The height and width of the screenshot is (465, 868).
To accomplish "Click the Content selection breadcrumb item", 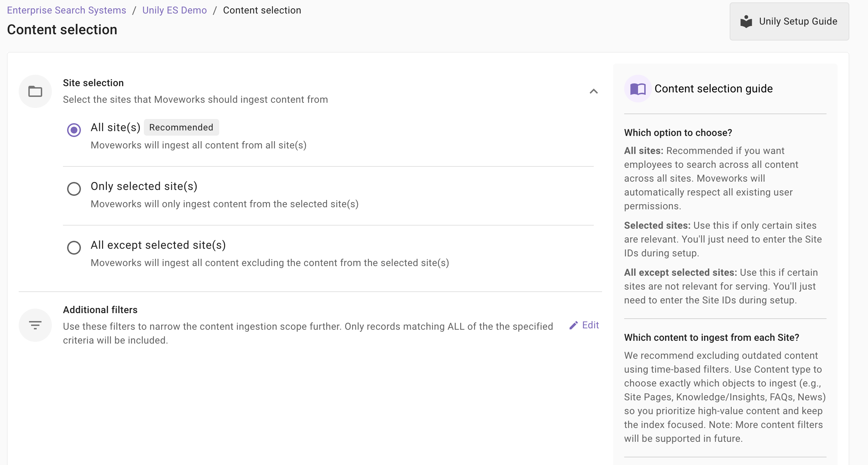I will [x=262, y=10].
